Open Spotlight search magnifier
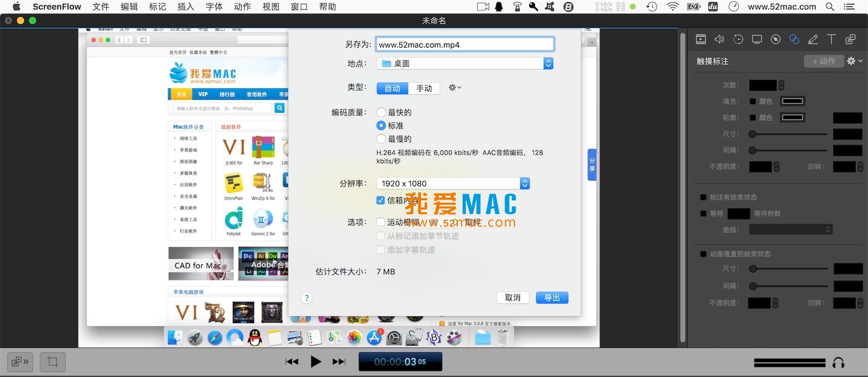The width and height of the screenshot is (868, 377). 830,7
